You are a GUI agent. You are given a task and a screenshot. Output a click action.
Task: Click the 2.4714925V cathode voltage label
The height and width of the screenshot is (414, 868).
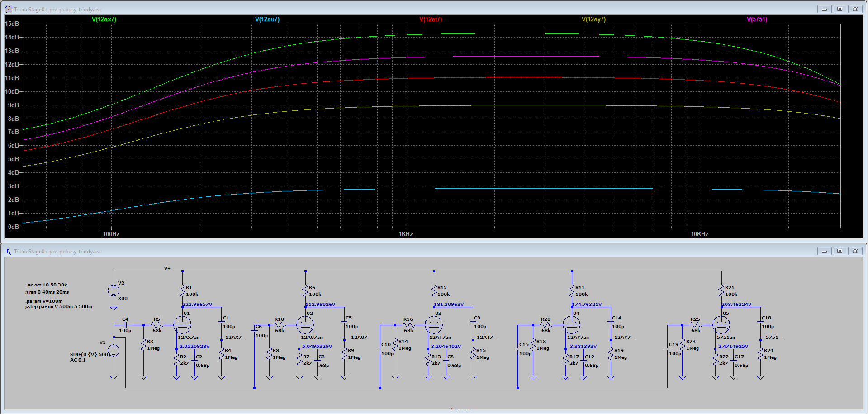click(733, 347)
